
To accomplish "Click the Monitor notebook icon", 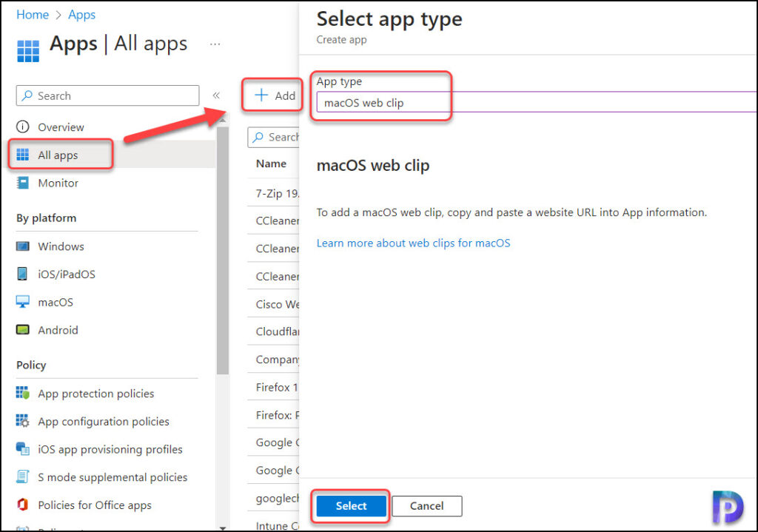I will click(x=23, y=183).
